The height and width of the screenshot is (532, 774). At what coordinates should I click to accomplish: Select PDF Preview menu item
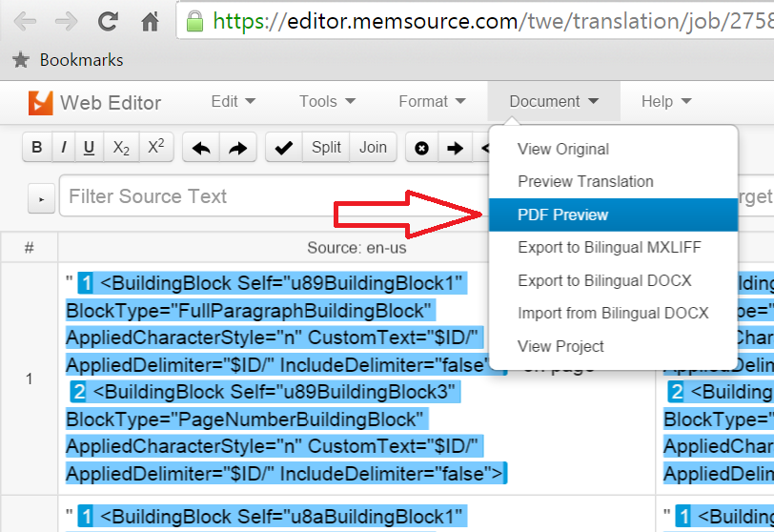(613, 215)
